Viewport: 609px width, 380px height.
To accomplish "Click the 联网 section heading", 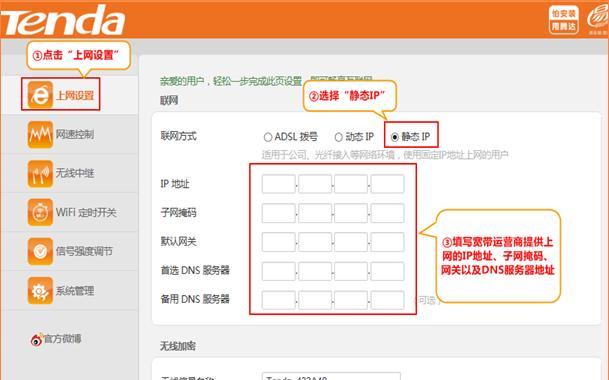I will (169, 101).
